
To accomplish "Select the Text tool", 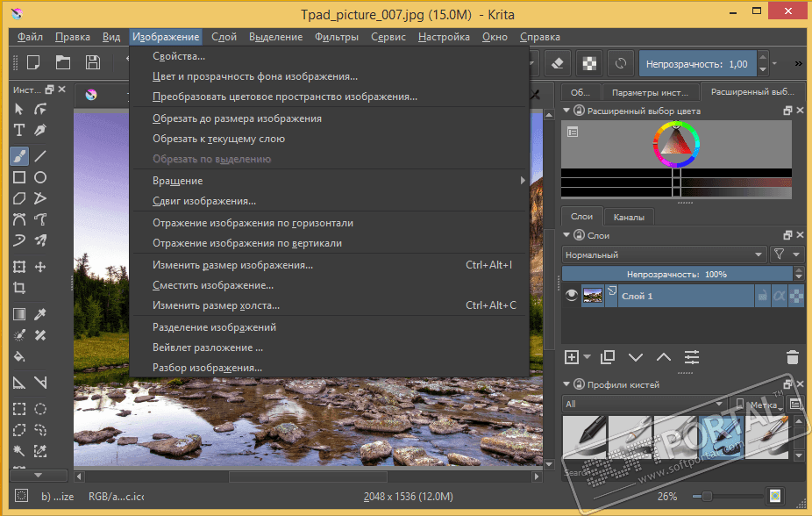I will click(x=19, y=130).
